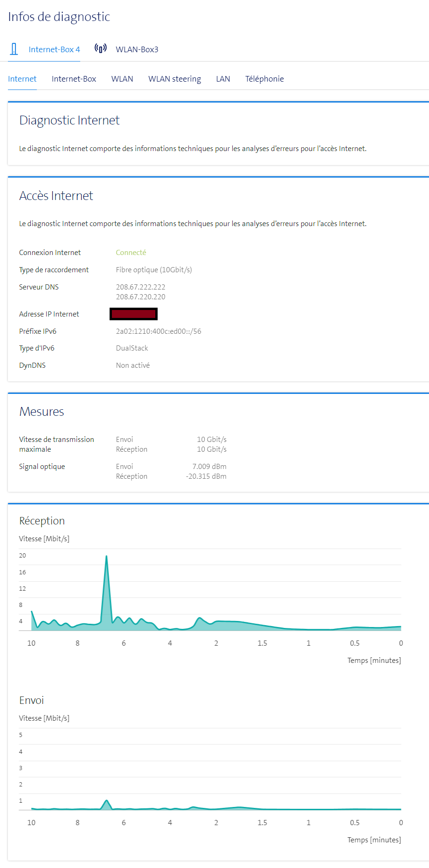Open the Internet sub-tab
Screen dimensions: 429x868
(x=22, y=79)
